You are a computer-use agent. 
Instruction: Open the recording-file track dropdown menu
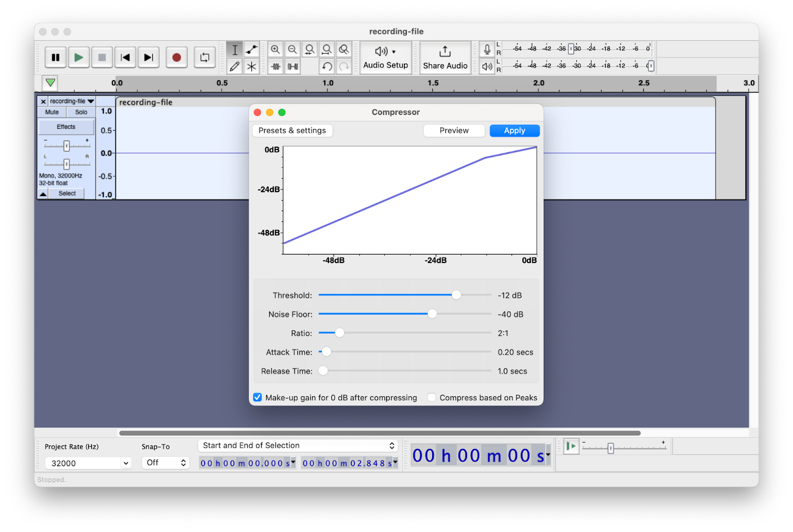click(x=71, y=102)
